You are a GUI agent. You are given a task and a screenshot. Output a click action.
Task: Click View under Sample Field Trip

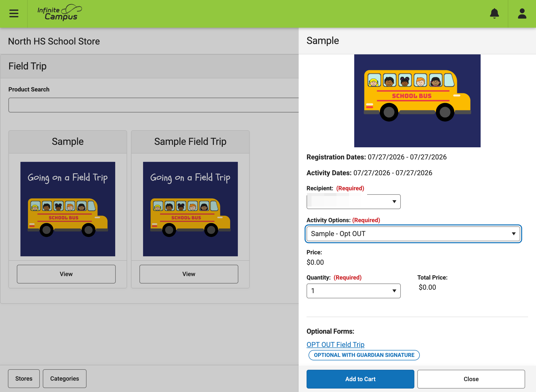[x=189, y=274]
